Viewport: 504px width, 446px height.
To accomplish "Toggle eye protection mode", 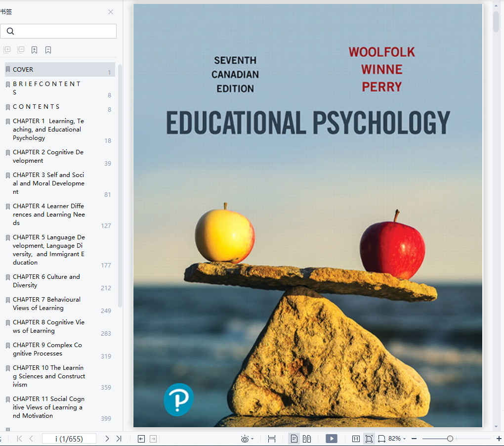I will pos(245,439).
